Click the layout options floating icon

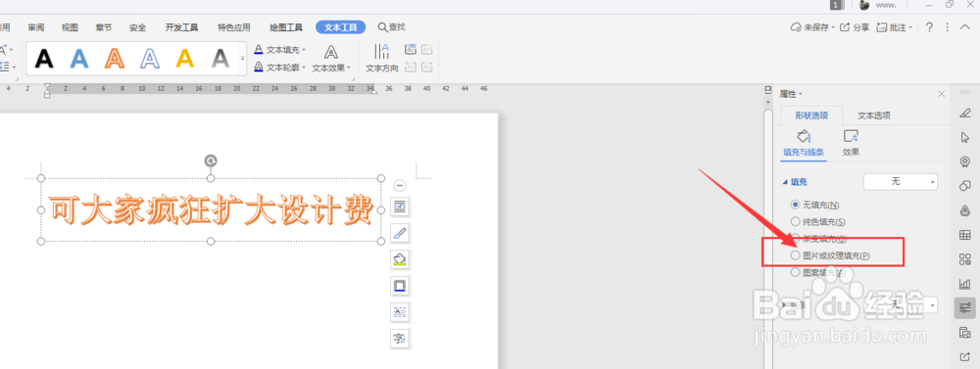click(400, 207)
